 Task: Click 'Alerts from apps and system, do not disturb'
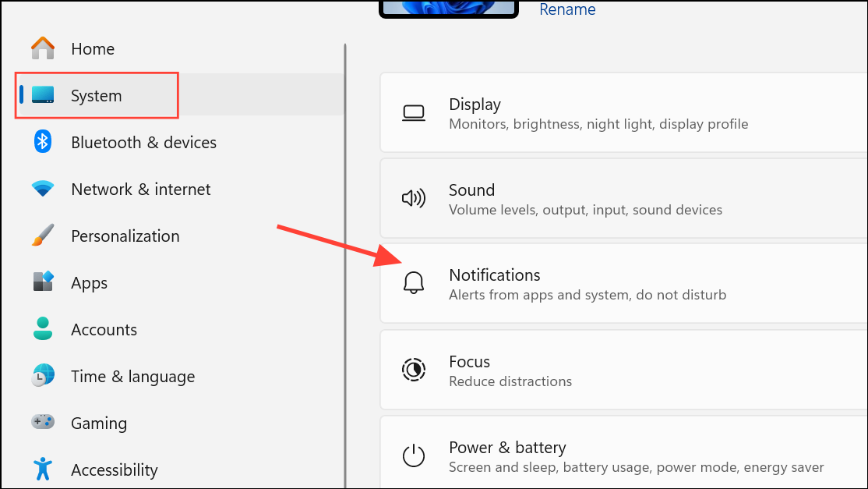pos(587,295)
